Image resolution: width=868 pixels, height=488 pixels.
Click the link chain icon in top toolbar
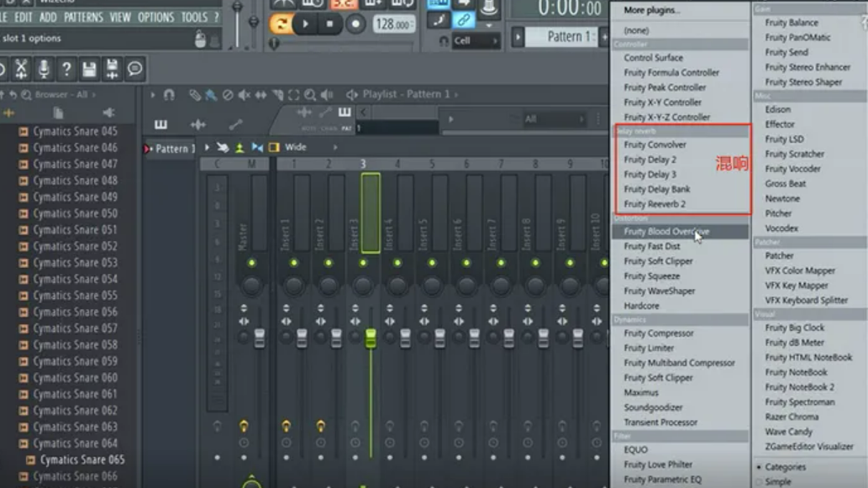click(463, 20)
